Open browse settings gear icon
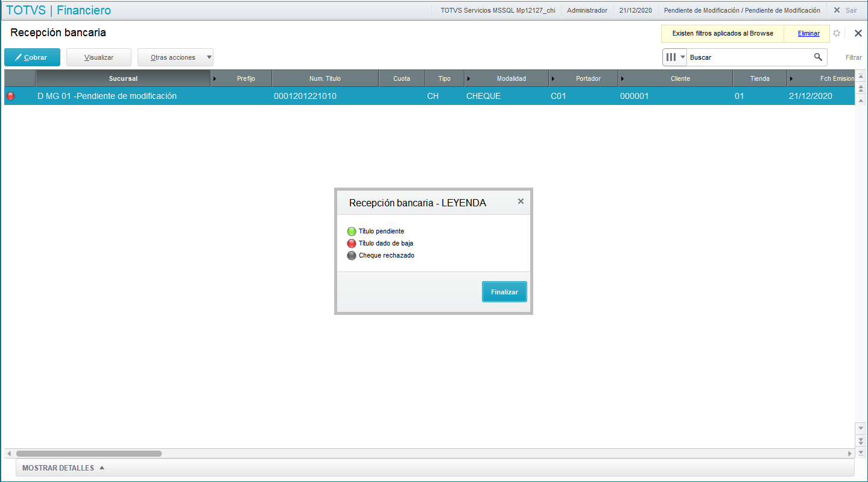Image resolution: width=868 pixels, height=482 pixels. tap(837, 33)
